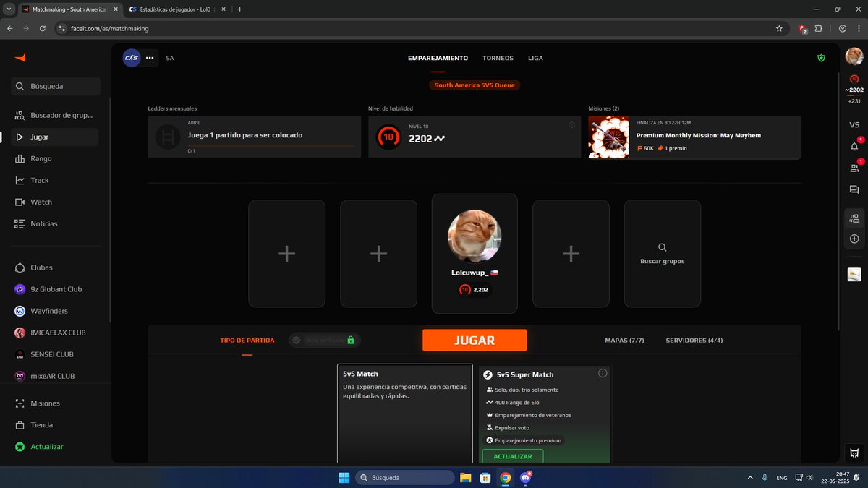Screen dimensions: 868x488
Task: Click the green ACTUALIZAR button
Action: tap(512, 456)
